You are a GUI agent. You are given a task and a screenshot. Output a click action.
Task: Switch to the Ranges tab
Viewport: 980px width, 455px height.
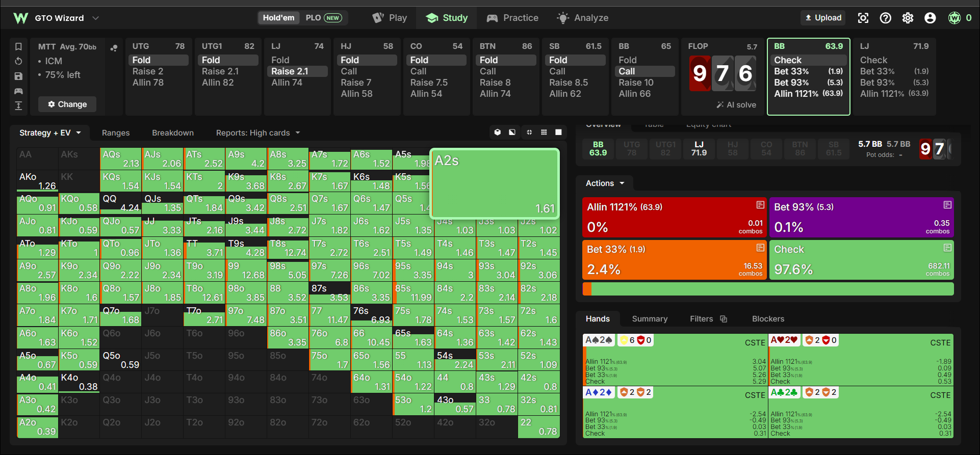click(x=116, y=133)
